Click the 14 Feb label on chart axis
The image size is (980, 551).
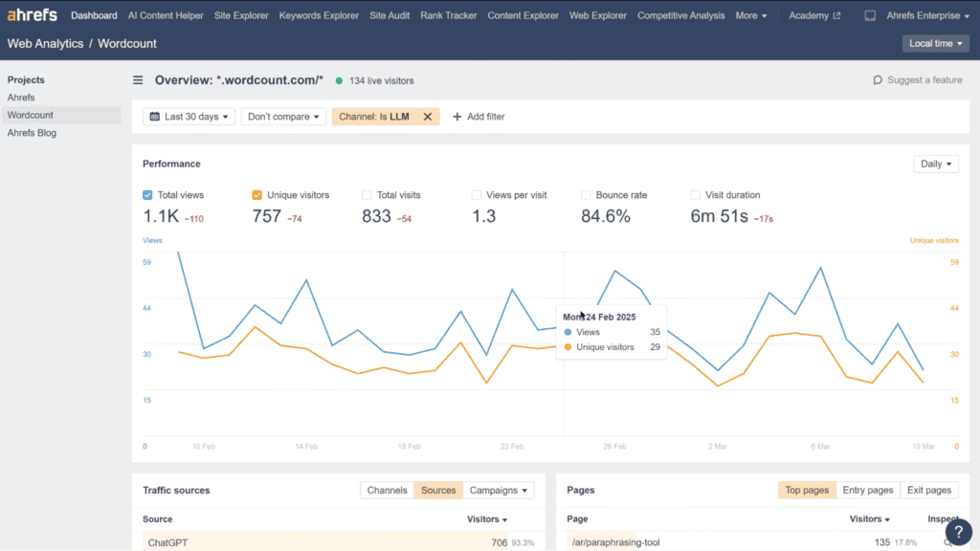coord(306,446)
